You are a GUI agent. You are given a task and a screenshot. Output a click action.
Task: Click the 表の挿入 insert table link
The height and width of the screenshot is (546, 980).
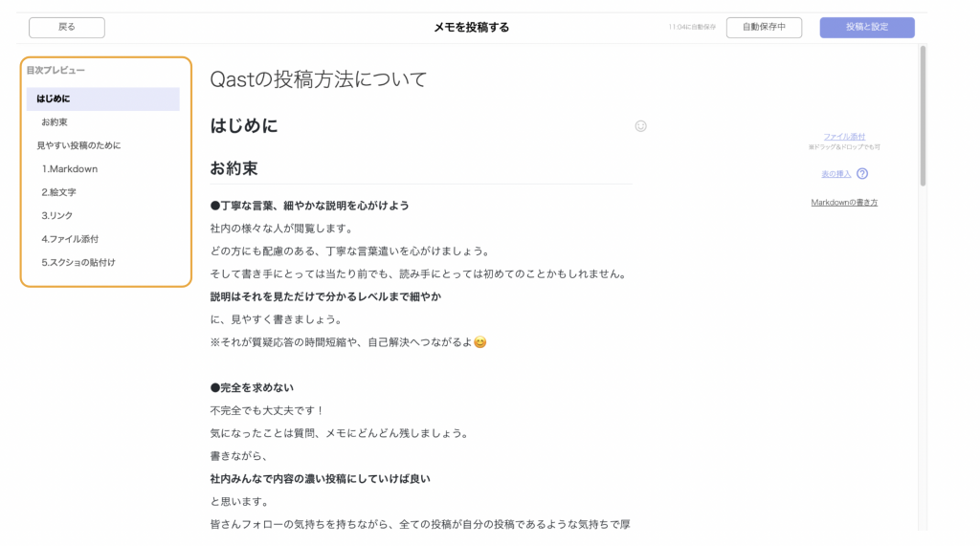pos(835,174)
